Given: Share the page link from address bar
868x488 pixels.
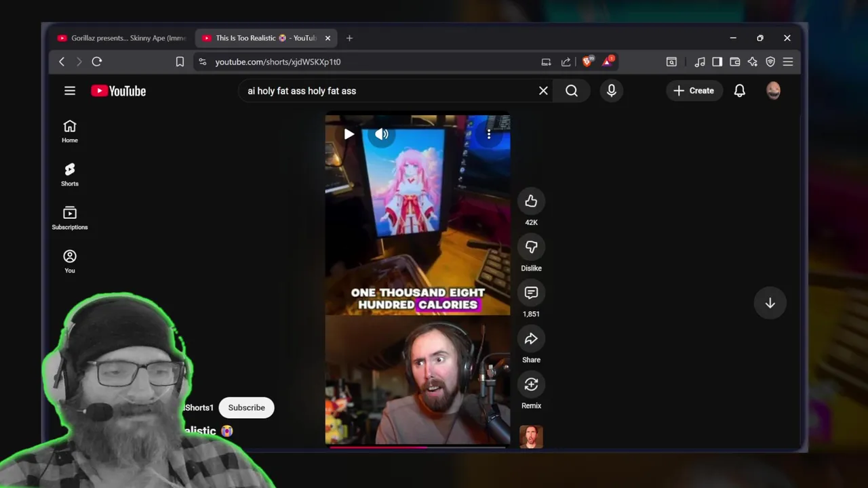Looking at the screenshot, I should tap(566, 62).
